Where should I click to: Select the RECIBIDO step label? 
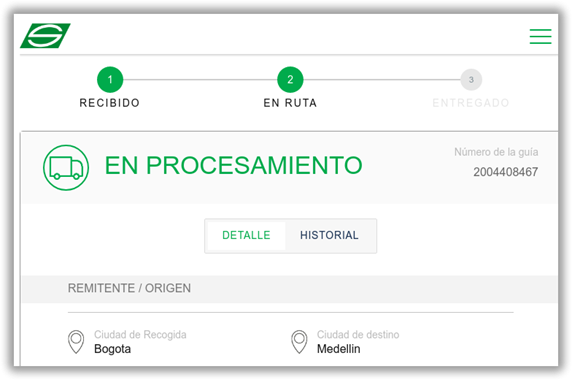tap(109, 103)
